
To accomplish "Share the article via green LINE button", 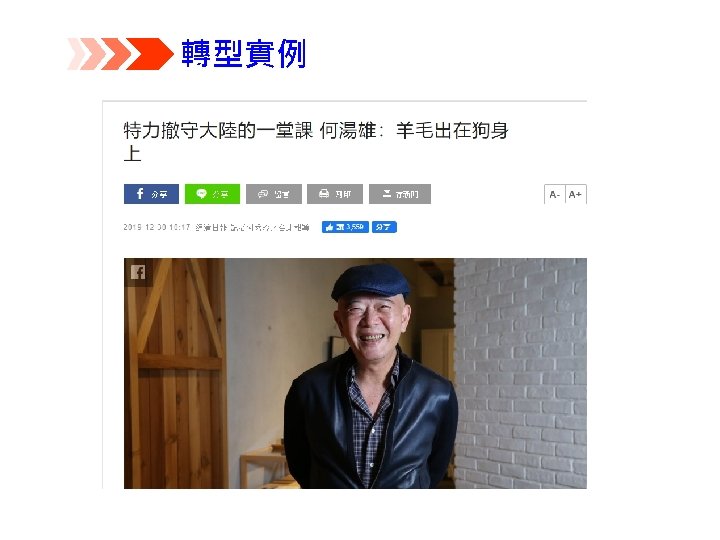I will pos(212,194).
